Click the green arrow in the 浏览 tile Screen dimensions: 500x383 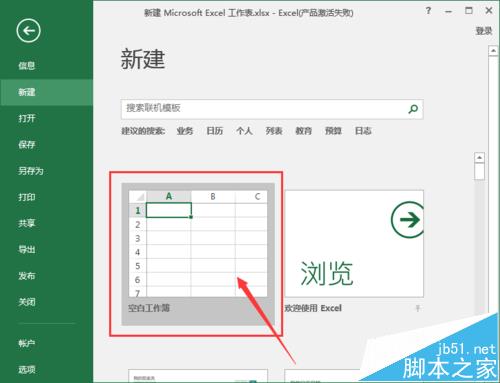[407, 220]
